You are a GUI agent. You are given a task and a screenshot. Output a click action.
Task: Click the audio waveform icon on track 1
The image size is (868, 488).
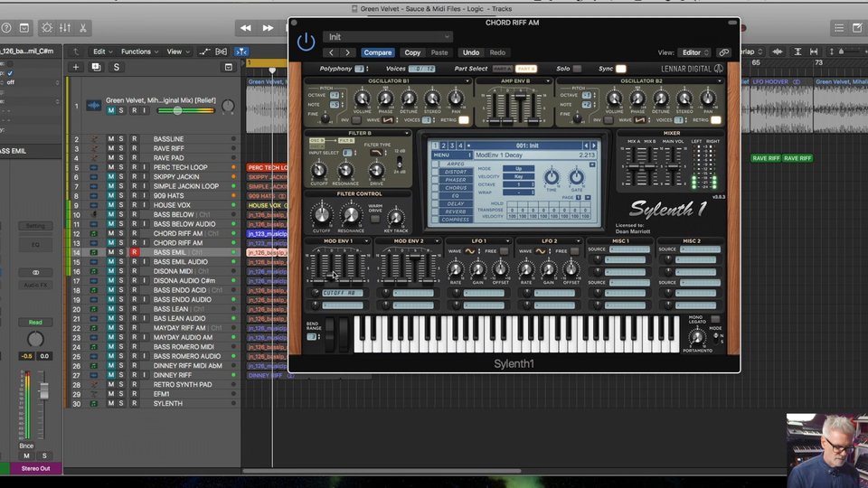[93, 105]
